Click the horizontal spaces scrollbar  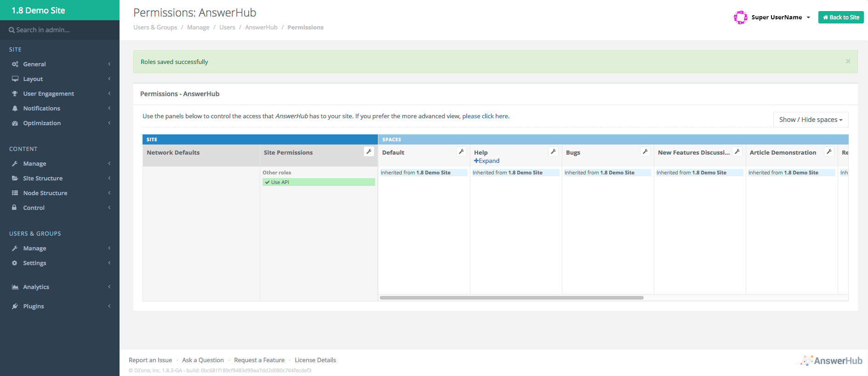(x=512, y=298)
